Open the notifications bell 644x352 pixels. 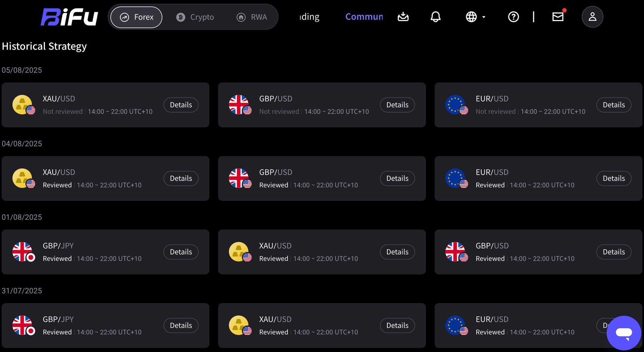click(435, 17)
